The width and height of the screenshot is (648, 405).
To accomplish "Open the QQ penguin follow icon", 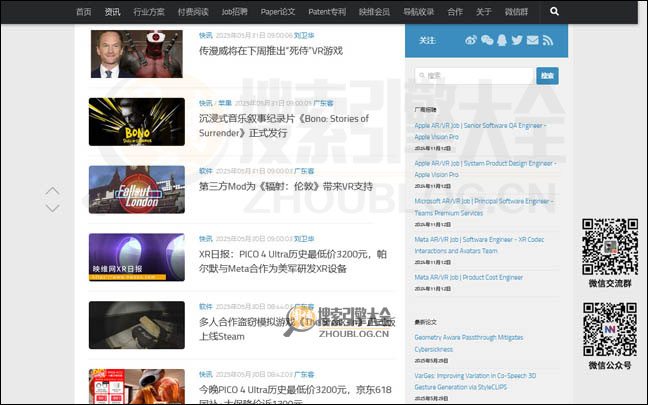I will 502,40.
